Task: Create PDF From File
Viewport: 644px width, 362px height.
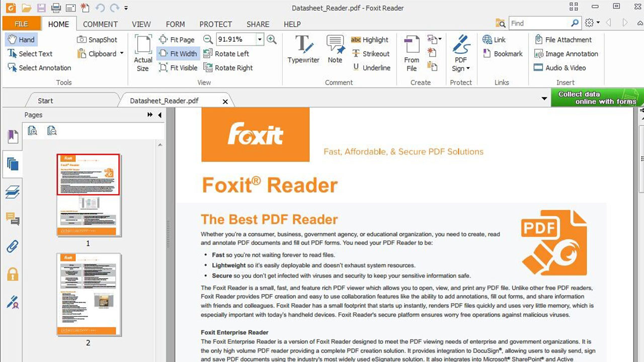Action: tap(412, 52)
